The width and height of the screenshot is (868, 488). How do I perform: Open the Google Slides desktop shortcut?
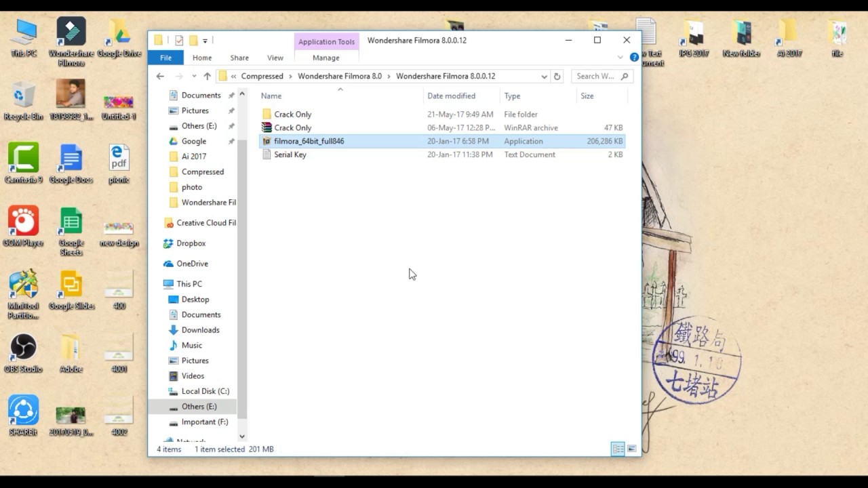[71, 291]
